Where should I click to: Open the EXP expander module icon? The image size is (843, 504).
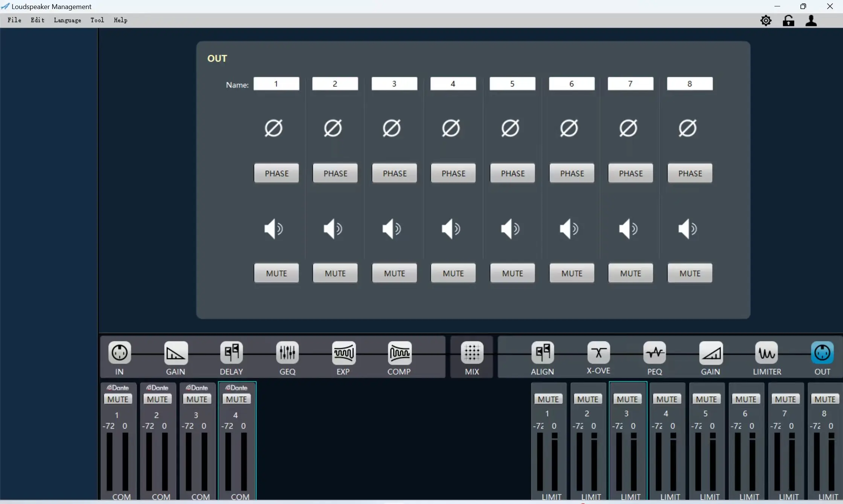pyautogui.click(x=343, y=353)
